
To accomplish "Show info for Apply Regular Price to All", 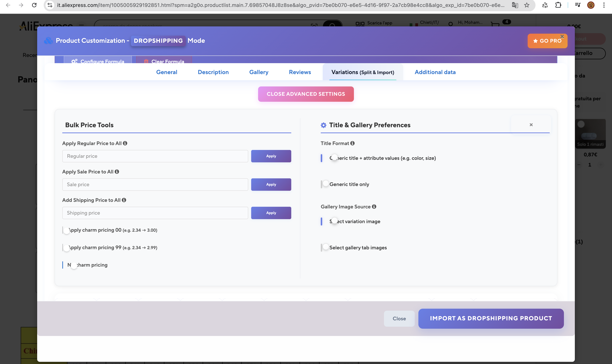I will [x=125, y=143].
